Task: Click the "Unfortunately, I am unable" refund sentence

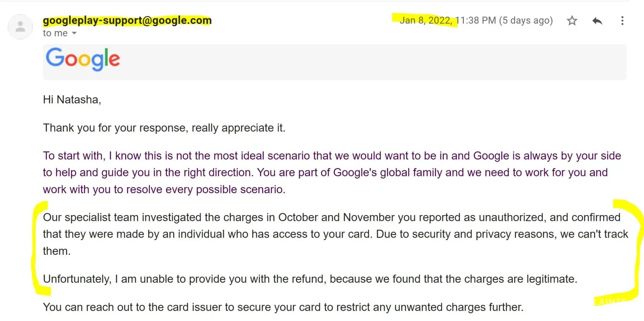Action: coord(310,279)
